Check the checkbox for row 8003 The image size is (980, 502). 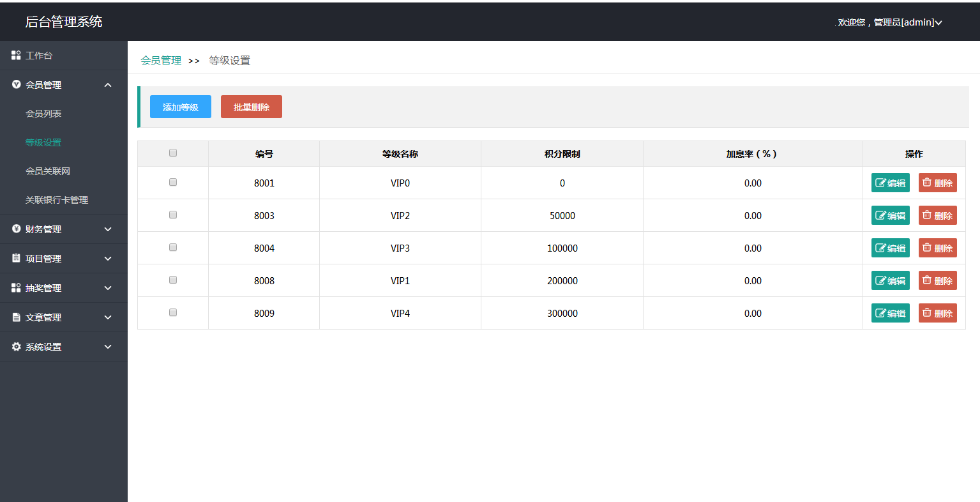[x=173, y=215]
